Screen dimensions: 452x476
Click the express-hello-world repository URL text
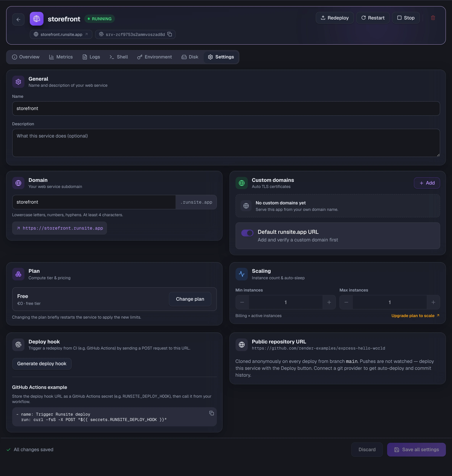point(318,348)
